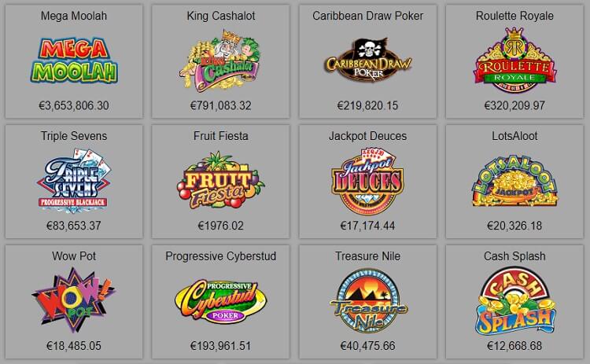Click the Treasure Nile title label

point(367,256)
